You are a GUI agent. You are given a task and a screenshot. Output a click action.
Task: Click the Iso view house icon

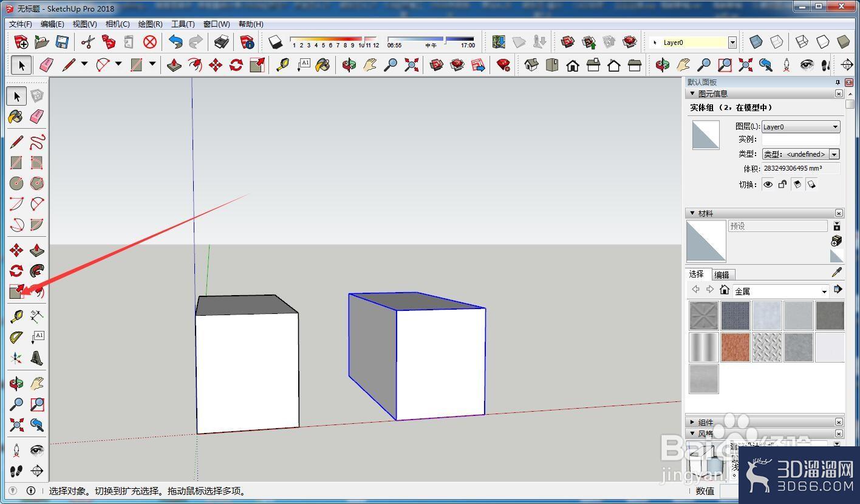[x=531, y=65]
